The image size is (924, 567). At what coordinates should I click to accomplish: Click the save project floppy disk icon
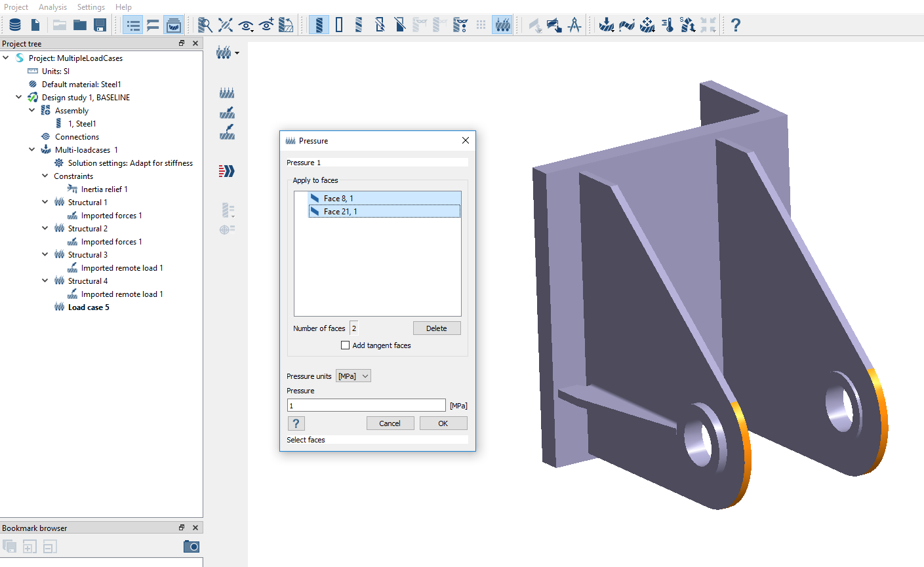[100, 25]
